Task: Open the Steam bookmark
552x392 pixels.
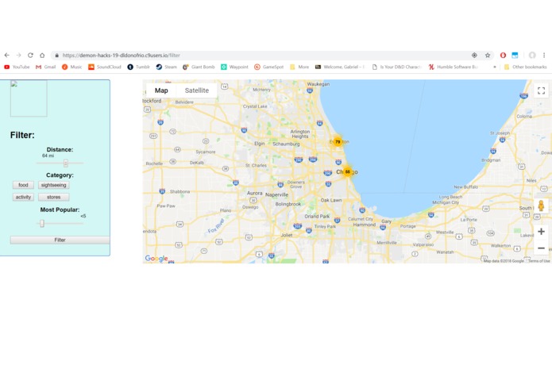Action: [167, 67]
